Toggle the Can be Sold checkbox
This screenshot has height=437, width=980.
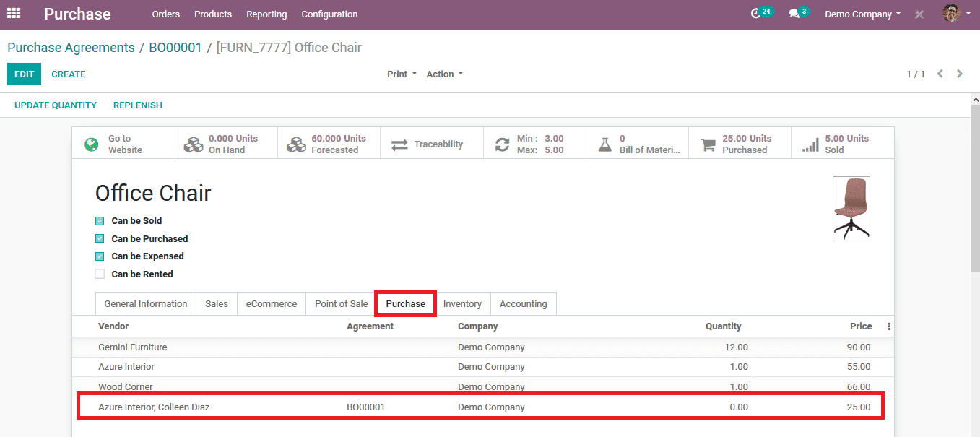(100, 221)
